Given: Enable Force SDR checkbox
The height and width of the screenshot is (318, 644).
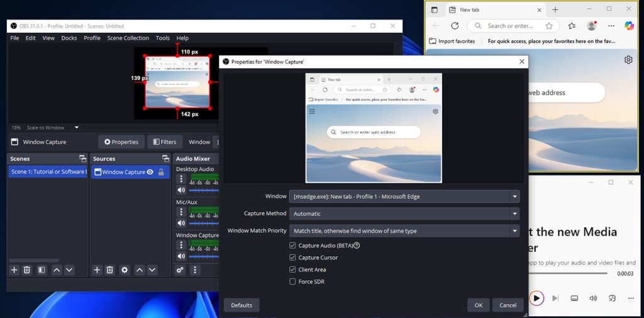Looking at the screenshot, I should [292, 281].
